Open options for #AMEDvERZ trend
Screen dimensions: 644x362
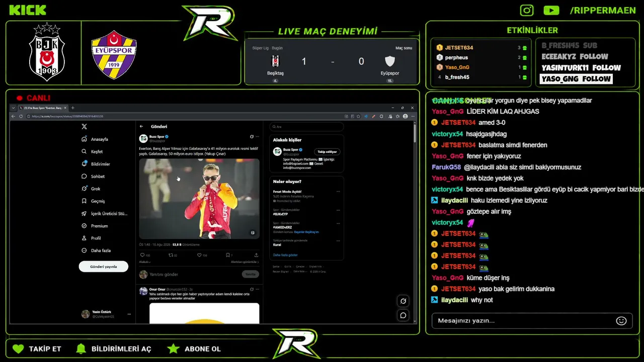coord(338,223)
